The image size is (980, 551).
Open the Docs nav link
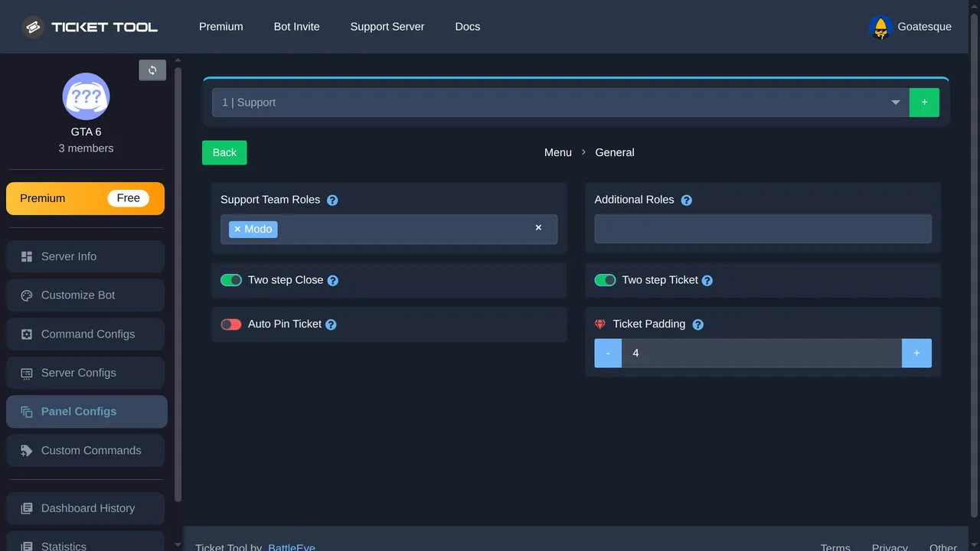point(468,27)
